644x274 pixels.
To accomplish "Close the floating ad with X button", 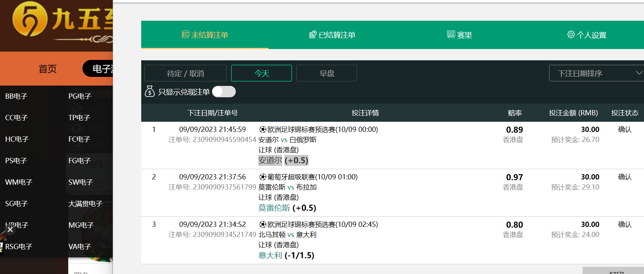I will [x=10, y=230].
